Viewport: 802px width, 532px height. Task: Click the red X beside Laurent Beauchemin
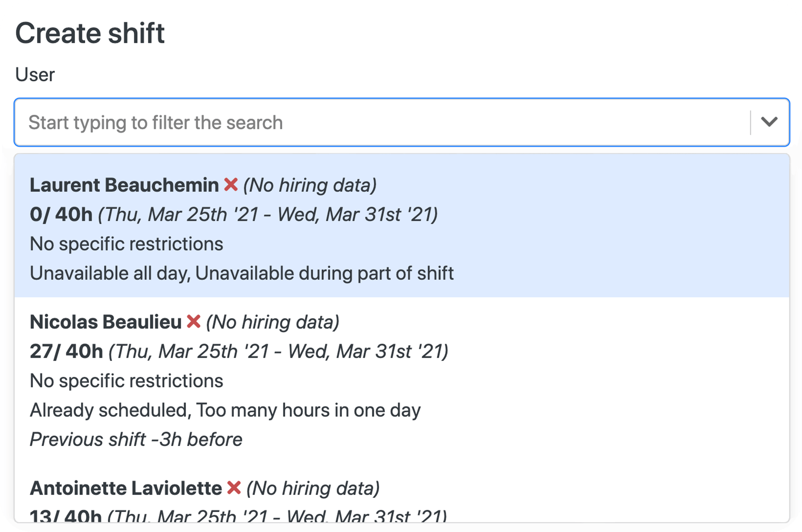[x=231, y=185]
